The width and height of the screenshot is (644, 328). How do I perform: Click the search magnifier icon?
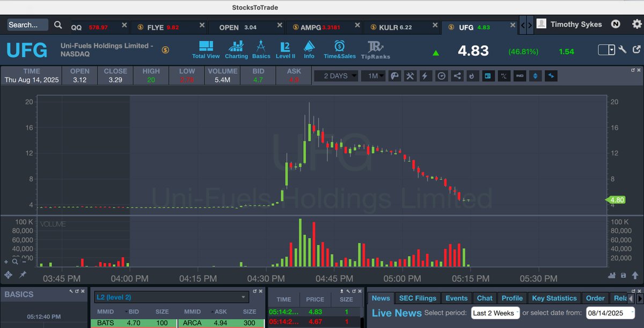58,25
